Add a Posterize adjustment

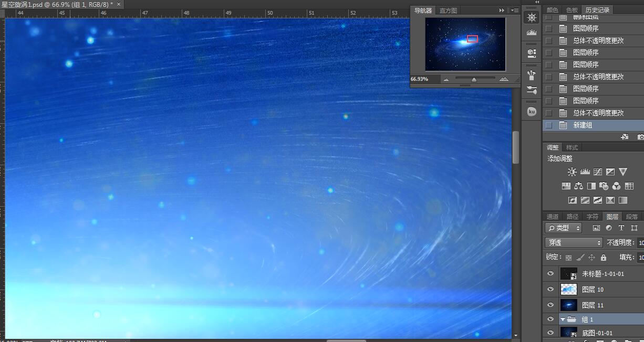(x=585, y=200)
